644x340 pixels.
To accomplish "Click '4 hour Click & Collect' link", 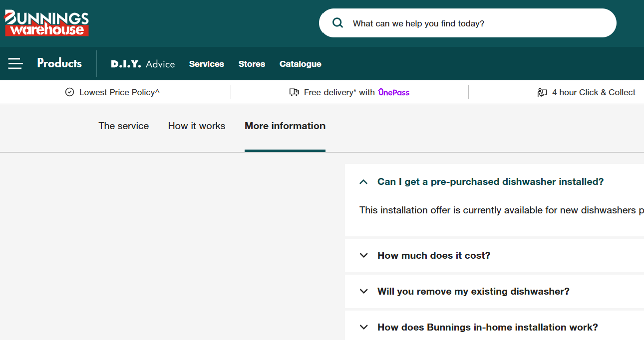I will coord(594,92).
